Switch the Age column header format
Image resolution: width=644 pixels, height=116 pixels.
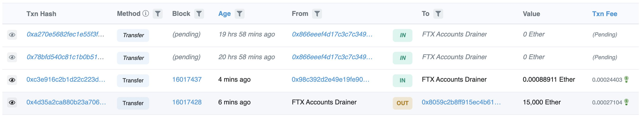coord(224,14)
